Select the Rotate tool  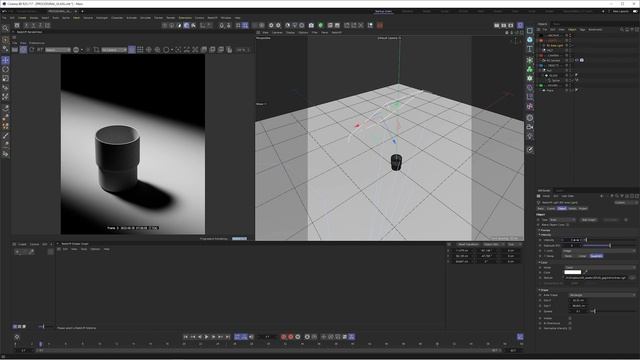click(5, 69)
